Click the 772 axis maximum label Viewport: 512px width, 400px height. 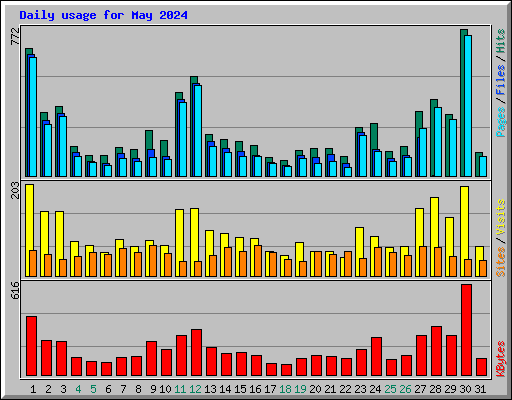pos(15,36)
